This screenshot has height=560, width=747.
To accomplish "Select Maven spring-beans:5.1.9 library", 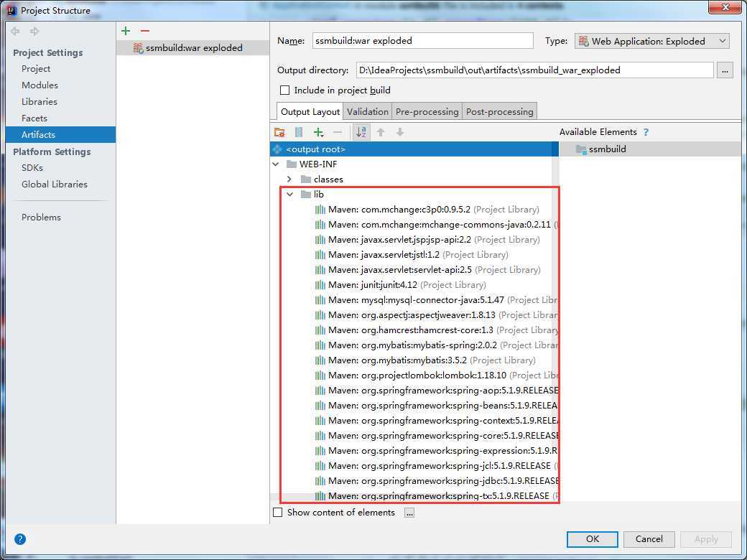I will click(x=437, y=405).
